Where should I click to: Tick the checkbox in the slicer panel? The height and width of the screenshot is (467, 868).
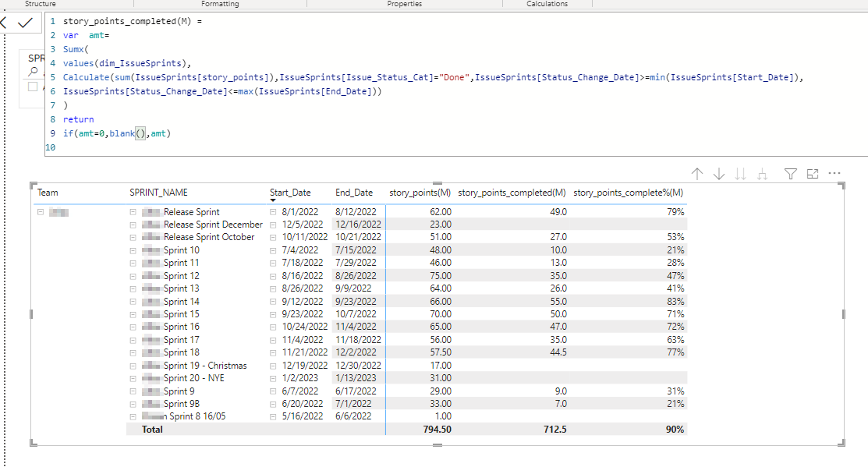tap(33, 87)
